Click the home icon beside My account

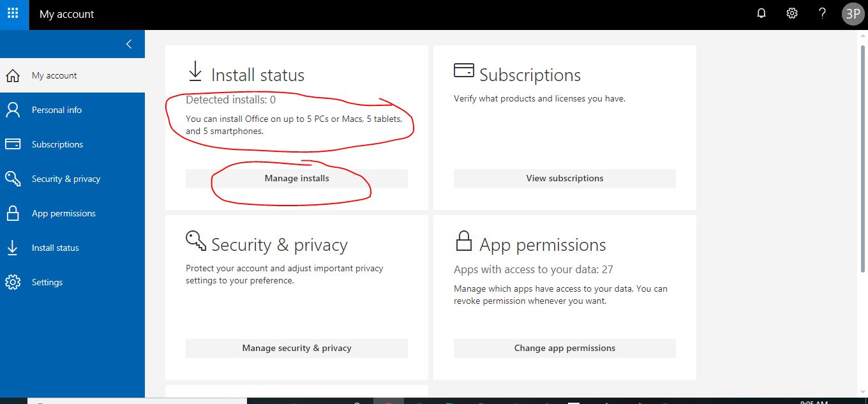coord(13,75)
